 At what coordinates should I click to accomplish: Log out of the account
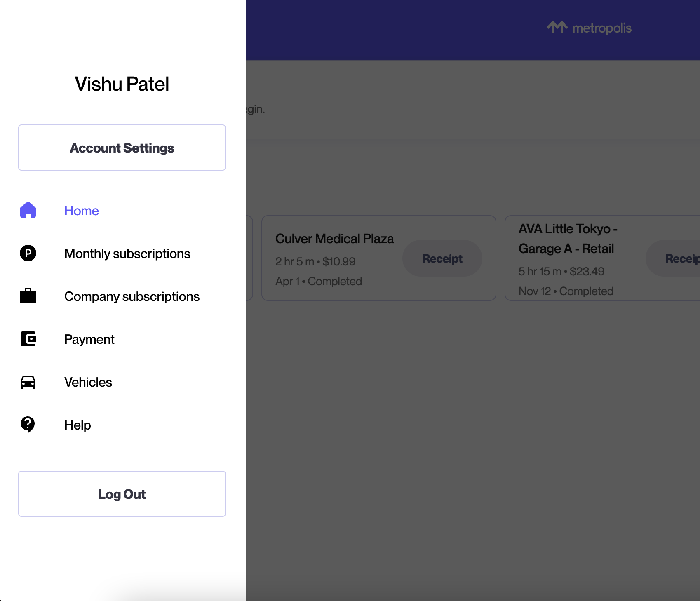(122, 494)
